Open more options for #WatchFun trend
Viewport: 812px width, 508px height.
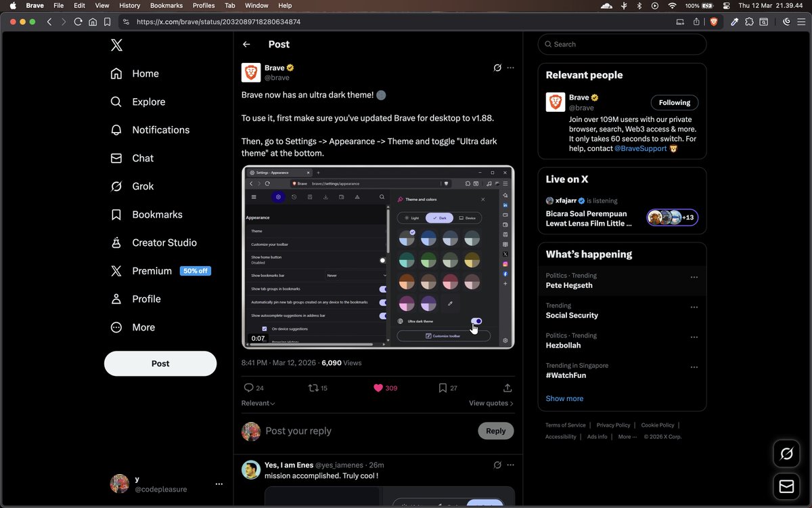coord(694,367)
